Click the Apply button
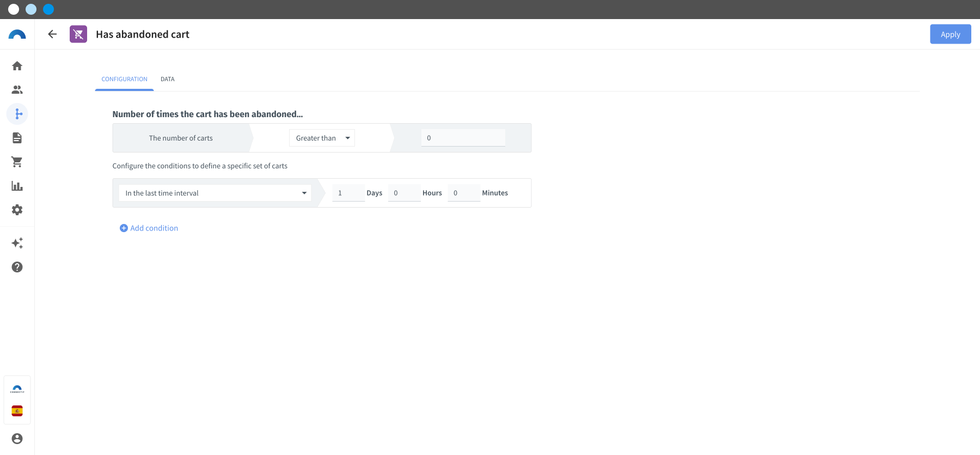This screenshot has height=455, width=980. tap(950, 34)
